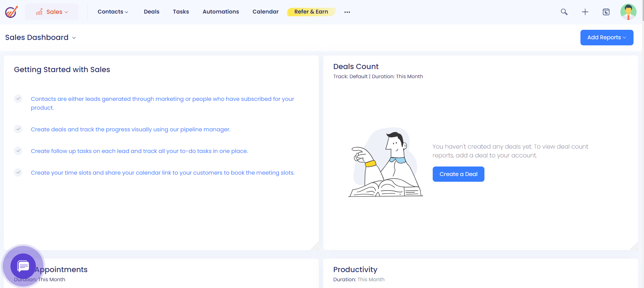644x288 pixels.
Task: Click the plus quick-add icon
Action: point(585,12)
